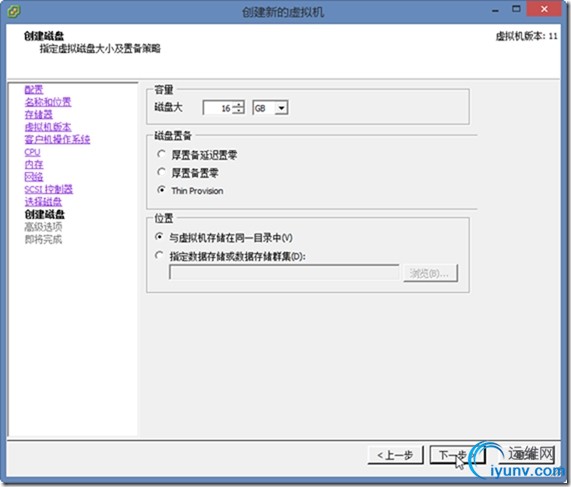Click the disk size field showing 16
Image resolution: width=571 pixels, height=487 pixels.
[x=218, y=108]
